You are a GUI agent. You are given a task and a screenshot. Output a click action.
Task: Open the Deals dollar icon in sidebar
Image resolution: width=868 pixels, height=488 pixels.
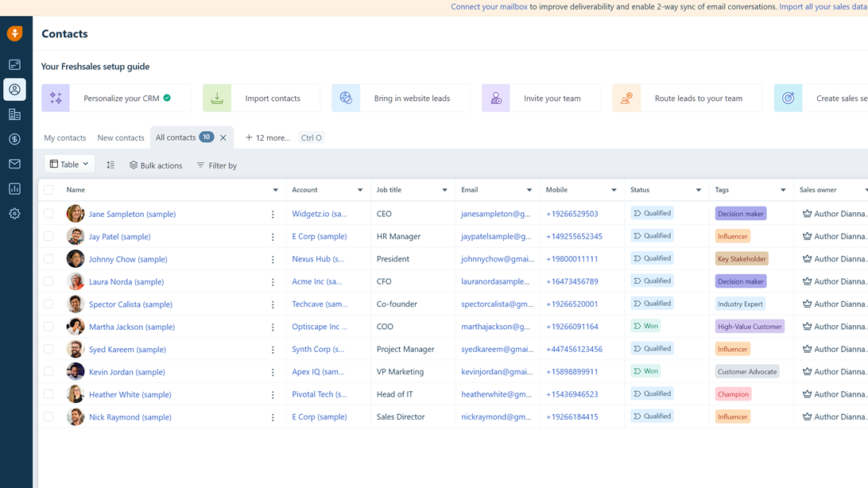click(x=15, y=139)
